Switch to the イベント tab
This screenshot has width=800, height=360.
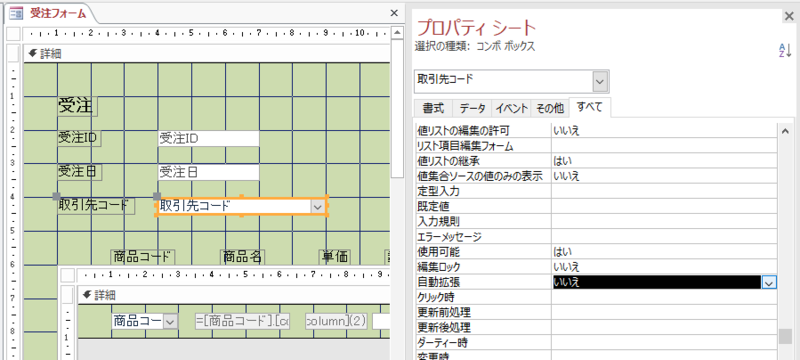[511, 108]
